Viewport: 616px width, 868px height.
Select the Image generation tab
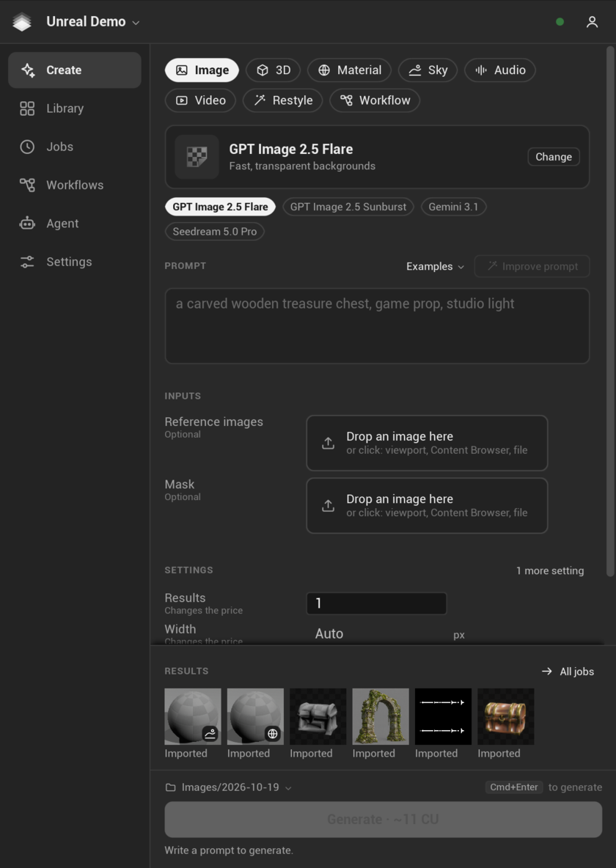pyautogui.click(x=202, y=70)
